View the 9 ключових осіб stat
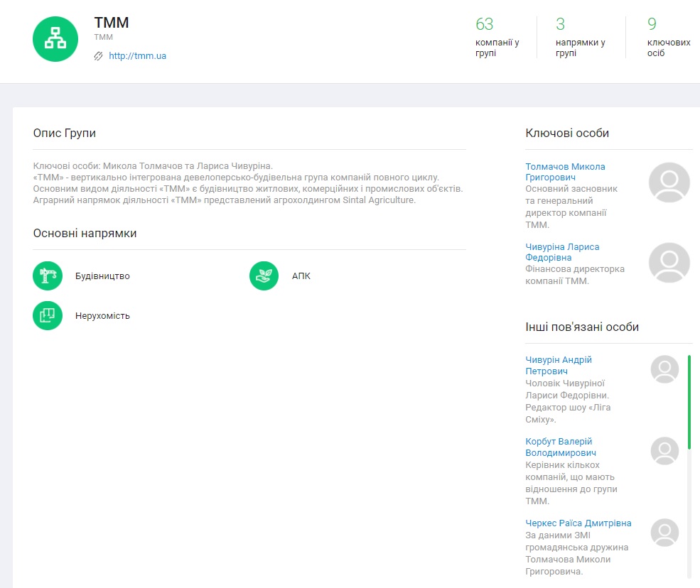 [668, 37]
